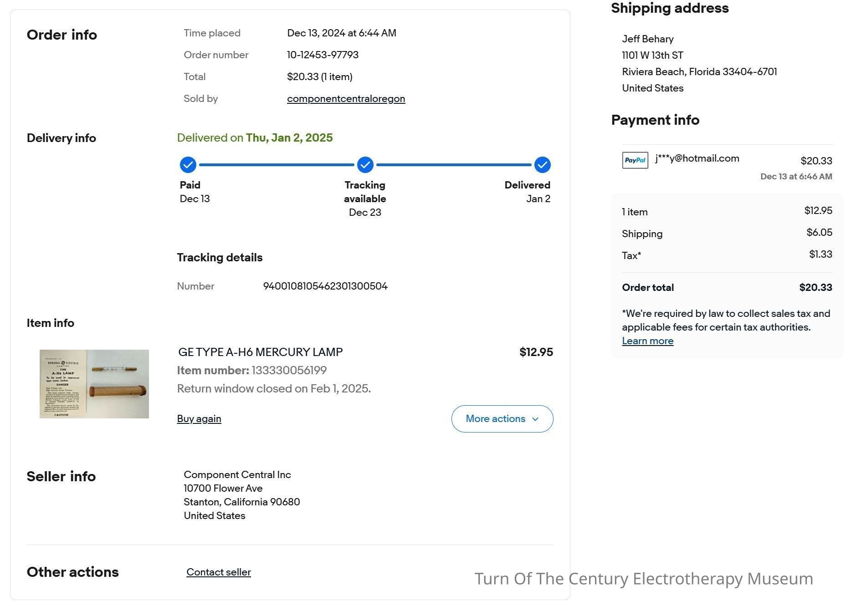The width and height of the screenshot is (851, 616).
Task: Click the Delivered on Thu, Jan 2 status
Action: pyautogui.click(x=255, y=138)
